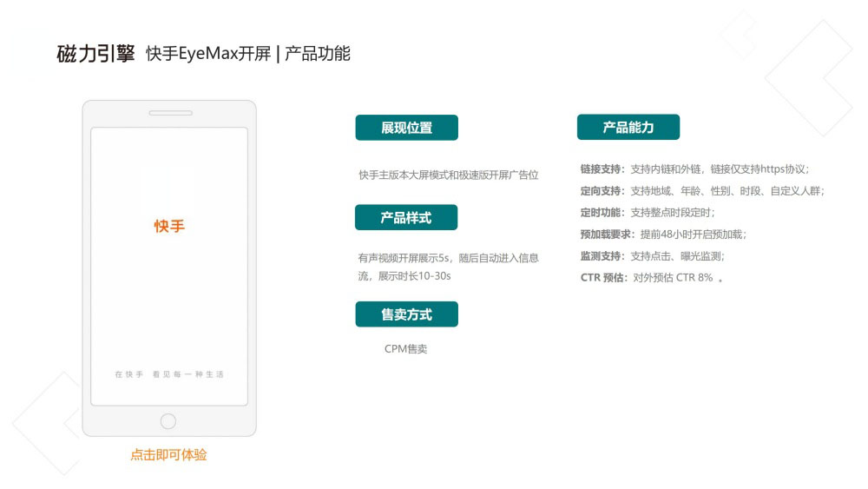Select the heading 快手EyeMax开屏 | 产品功能
The height and width of the screenshot is (489, 868).
248,54
